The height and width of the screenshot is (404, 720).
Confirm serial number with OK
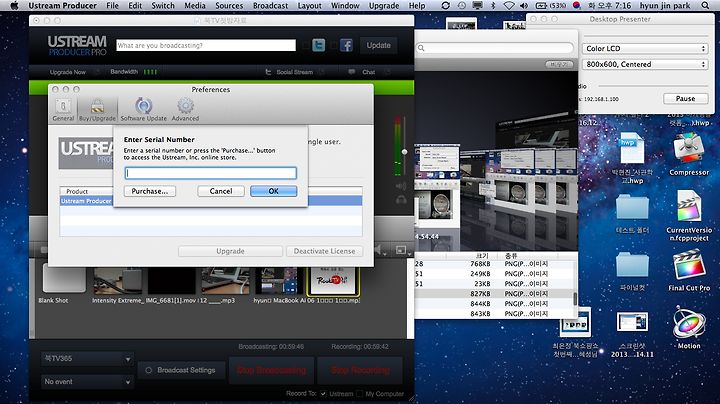tap(274, 191)
